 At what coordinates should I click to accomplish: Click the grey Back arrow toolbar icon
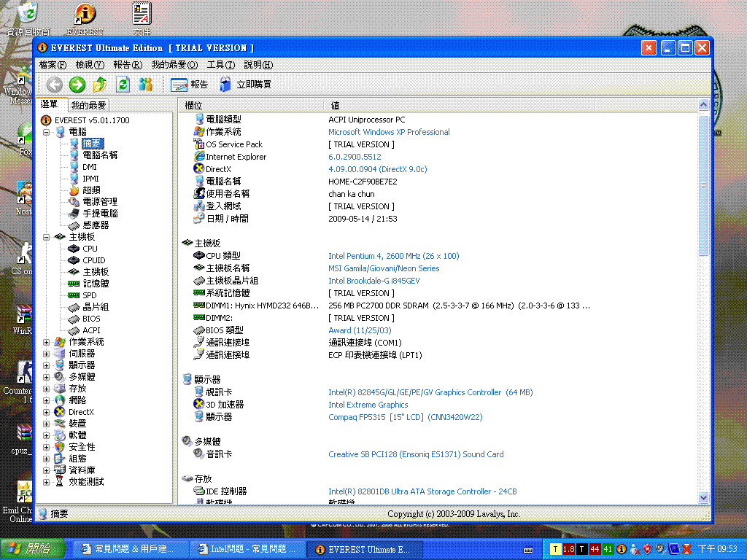coord(55,85)
